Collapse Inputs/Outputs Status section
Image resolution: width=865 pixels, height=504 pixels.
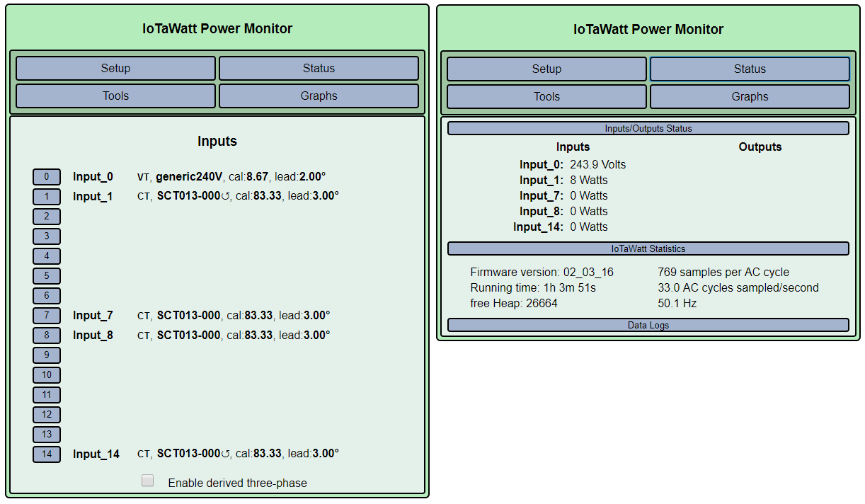(x=648, y=128)
